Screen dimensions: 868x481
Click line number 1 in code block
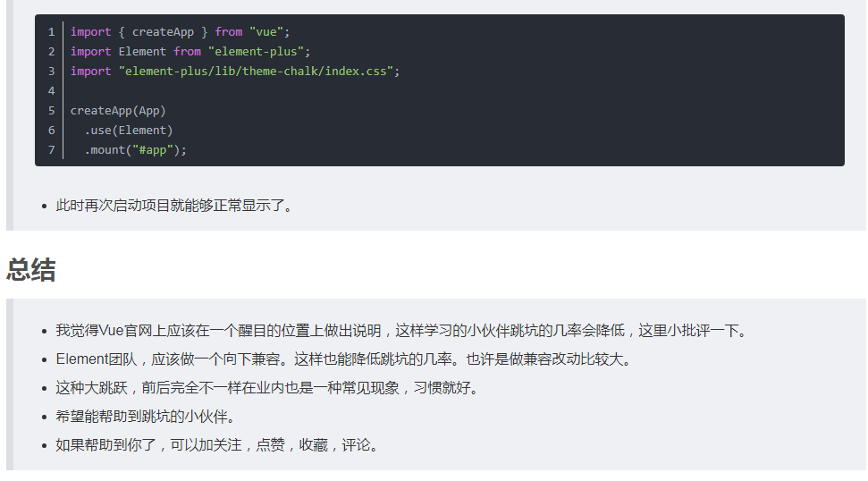(x=52, y=32)
